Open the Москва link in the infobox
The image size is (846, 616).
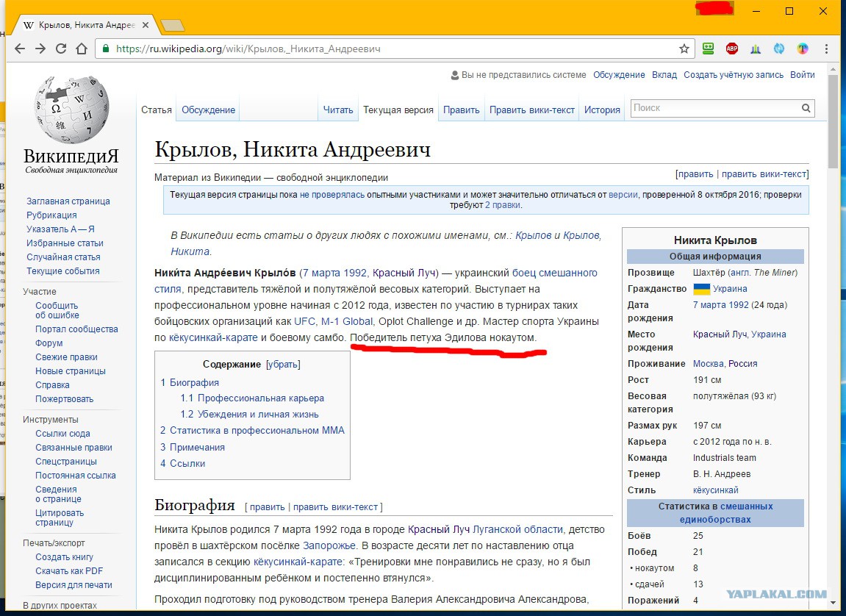(x=708, y=364)
